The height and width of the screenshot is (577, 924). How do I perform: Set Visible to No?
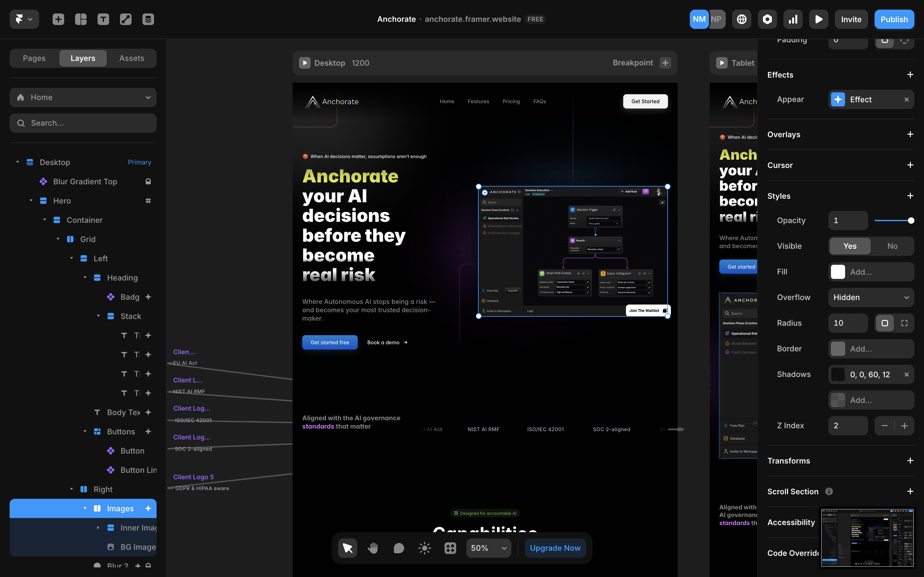click(x=892, y=246)
